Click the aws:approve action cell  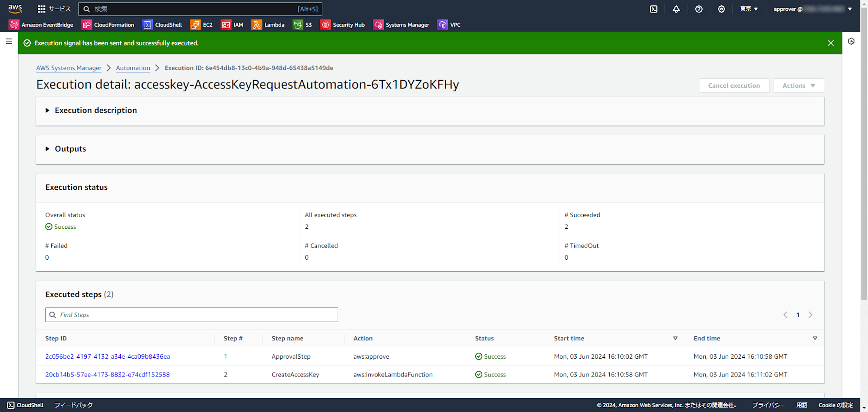point(371,356)
